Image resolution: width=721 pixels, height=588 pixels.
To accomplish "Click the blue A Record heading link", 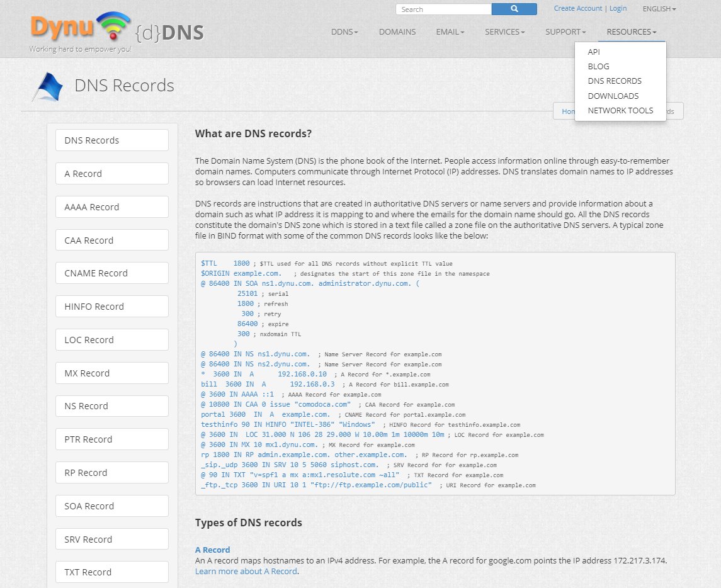I will tap(212, 550).
